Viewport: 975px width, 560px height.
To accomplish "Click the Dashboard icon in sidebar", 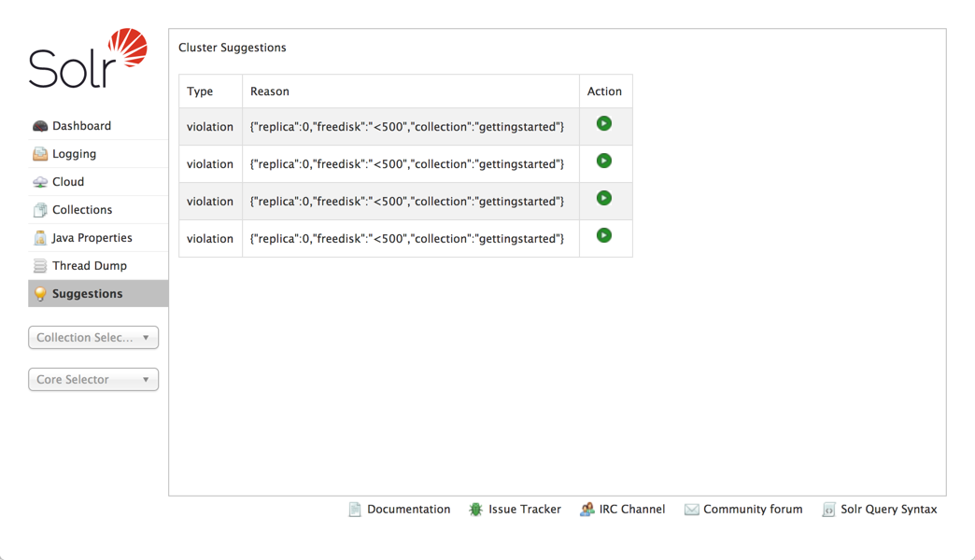I will pos(40,126).
